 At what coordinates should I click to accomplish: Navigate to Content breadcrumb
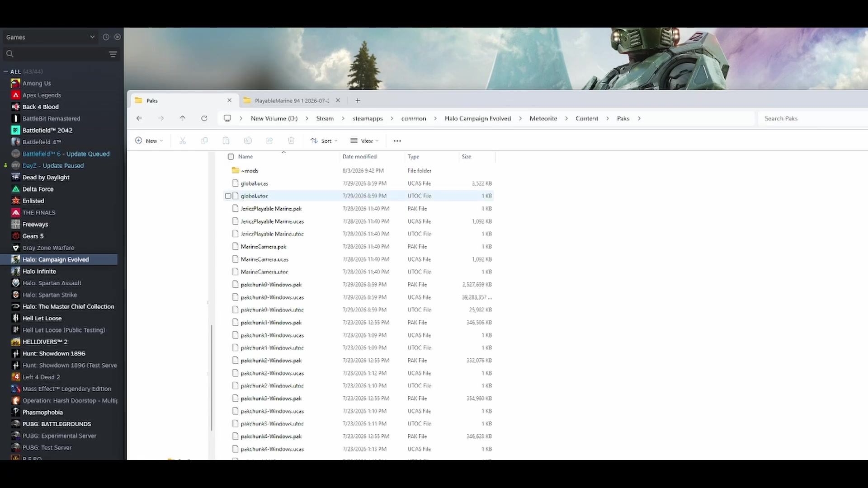587,118
